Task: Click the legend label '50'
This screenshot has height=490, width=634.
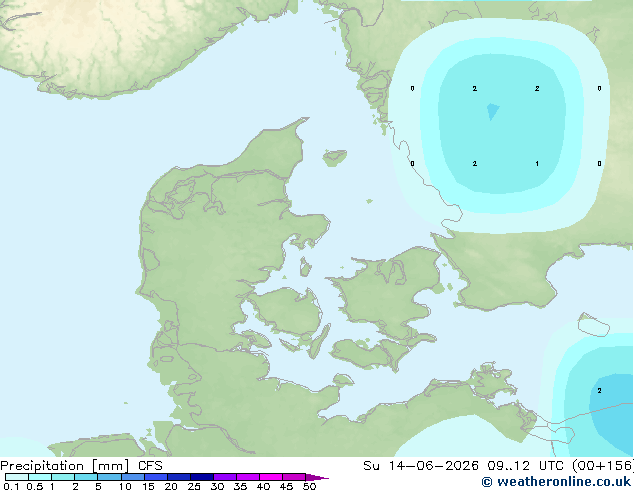Action: pyautogui.click(x=309, y=486)
